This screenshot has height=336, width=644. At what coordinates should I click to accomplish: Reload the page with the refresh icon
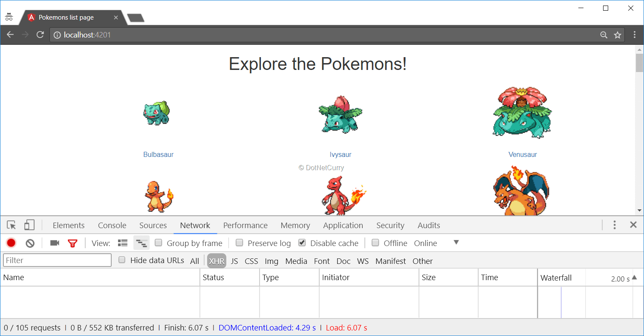click(40, 35)
